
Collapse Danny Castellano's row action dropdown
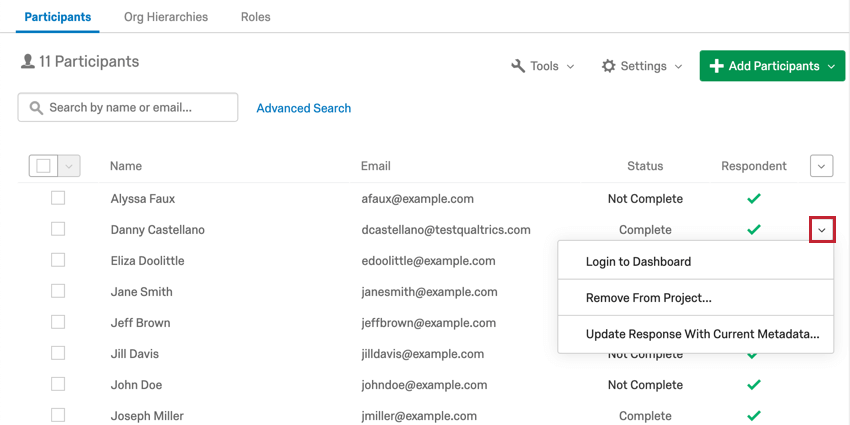click(822, 230)
